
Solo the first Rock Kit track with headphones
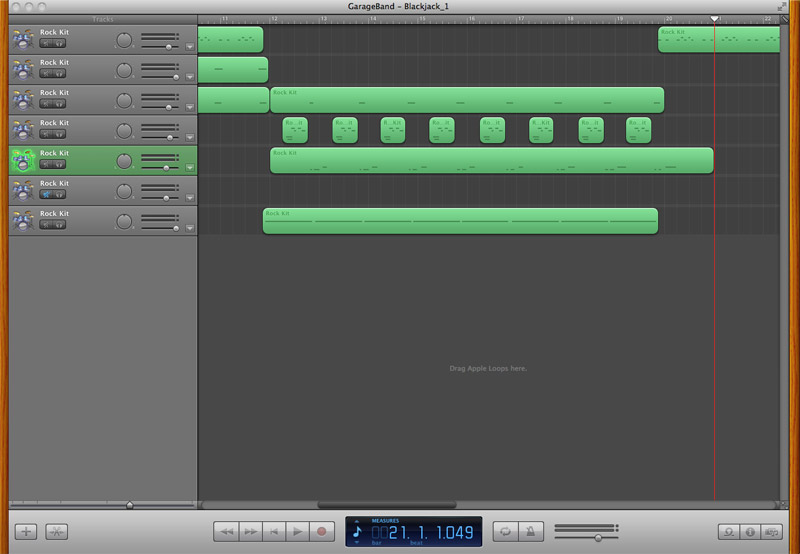(59, 43)
